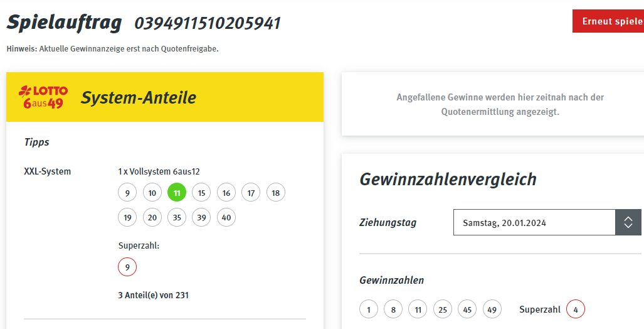Viewport: 644px width, 329px height.
Task: Click tip number 35 ball
Action: point(177,217)
